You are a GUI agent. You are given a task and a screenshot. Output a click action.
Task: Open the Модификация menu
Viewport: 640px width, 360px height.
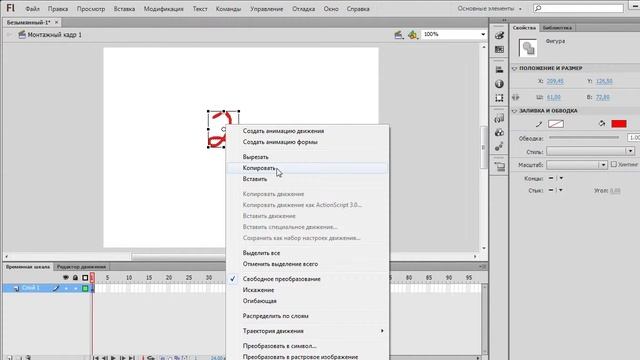(x=163, y=9)
